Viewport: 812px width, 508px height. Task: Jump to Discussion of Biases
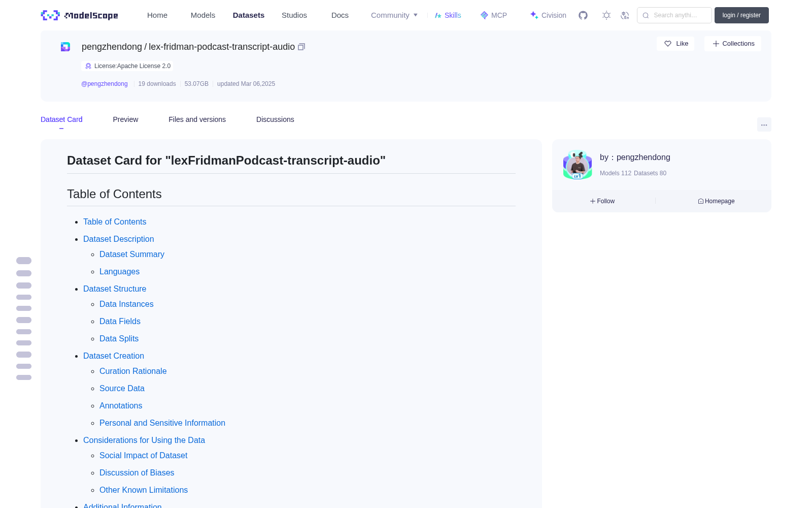[x=137, y=472]
